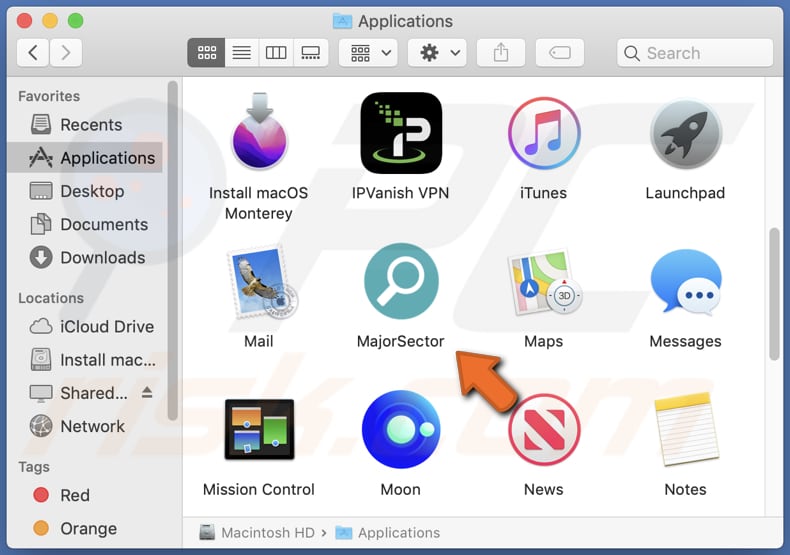Select the Launchpad rocket icon
Viewport: 790px width, 555px height.
point(685,134)
